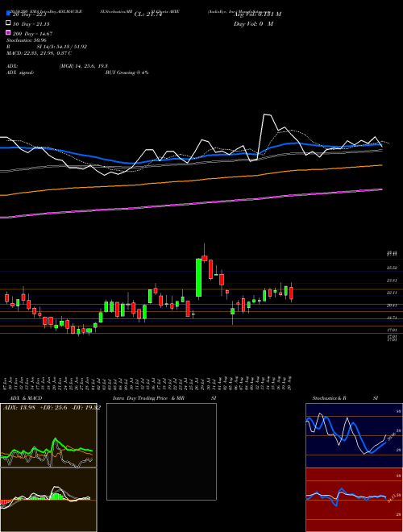Click the 'ADX: 13.98 +DY: 25.6 -DY: 19.32' readout
Screen dimensions: 403x532
52,408
